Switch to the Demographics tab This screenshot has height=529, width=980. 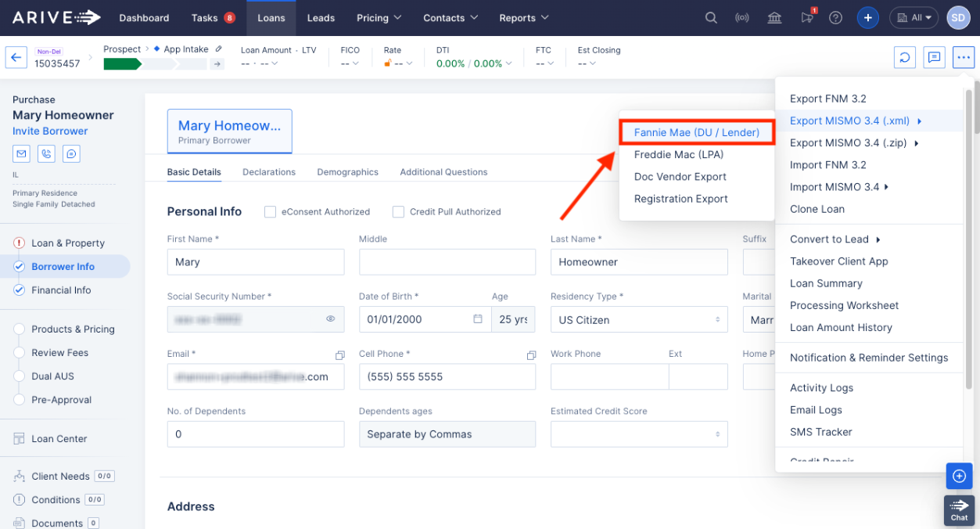pyautogui.click(x=348, y=172)
